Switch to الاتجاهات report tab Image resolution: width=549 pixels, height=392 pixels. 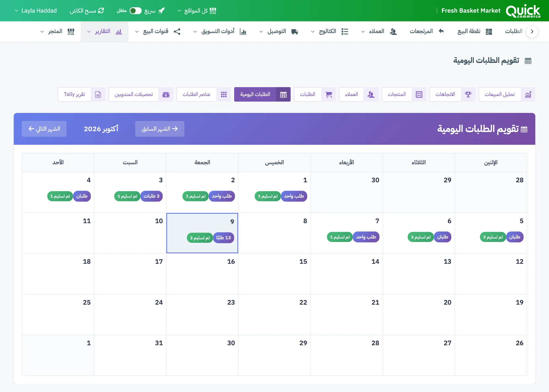click(x=452, y=94)
